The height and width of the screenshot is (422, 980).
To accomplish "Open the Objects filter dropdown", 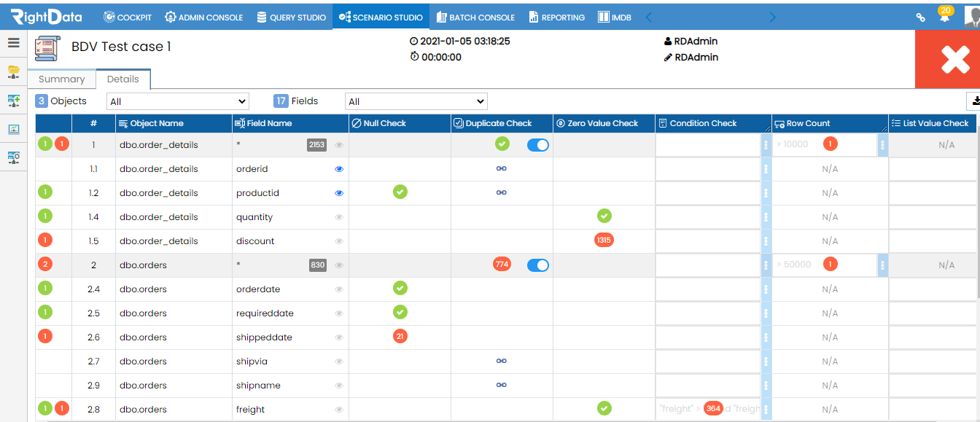I will pyautogui.click(x=177, y=101).
